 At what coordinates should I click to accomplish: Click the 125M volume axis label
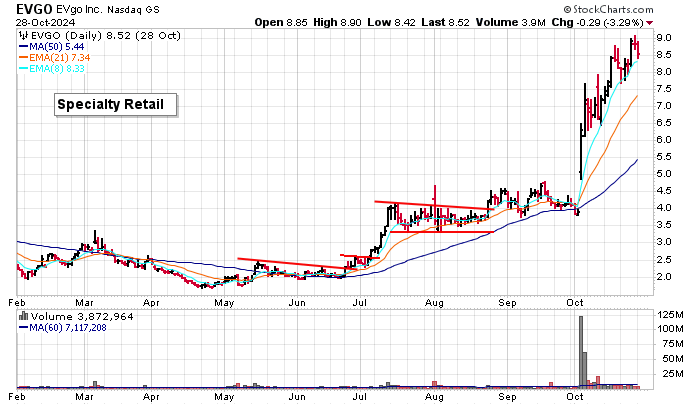670,315
